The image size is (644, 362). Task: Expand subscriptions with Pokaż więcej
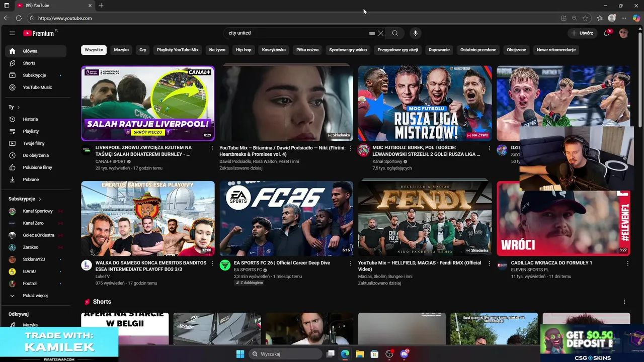point(36,296)
